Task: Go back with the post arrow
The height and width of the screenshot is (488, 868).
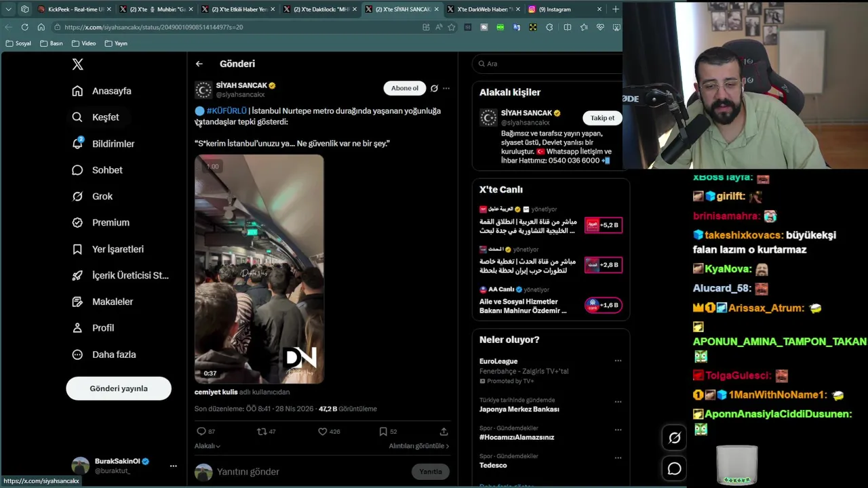Action: click(199, 64)
